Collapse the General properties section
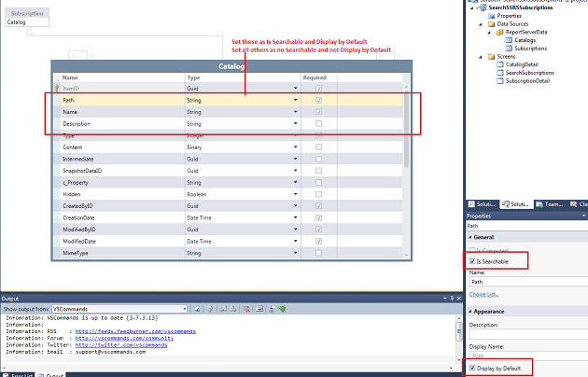Screen dimensions: 588x377 click(x=470, y=237)
